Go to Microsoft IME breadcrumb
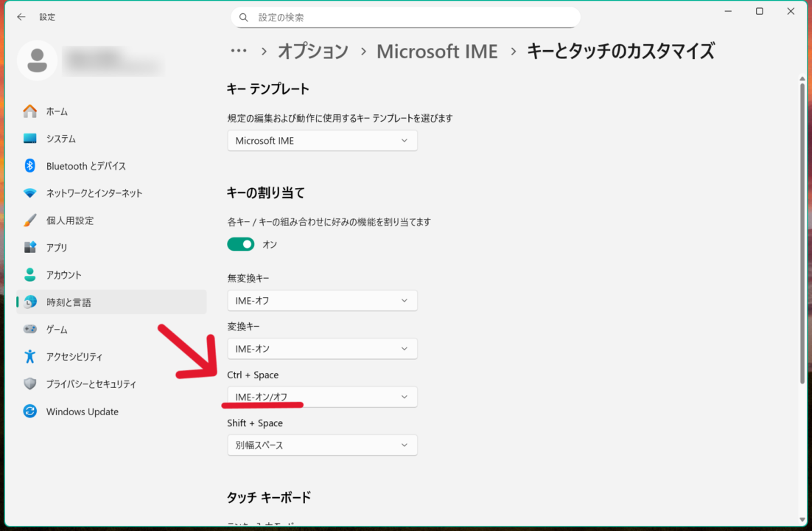The height and width of the screenshot is (531, 812). [x=437, y=52]
